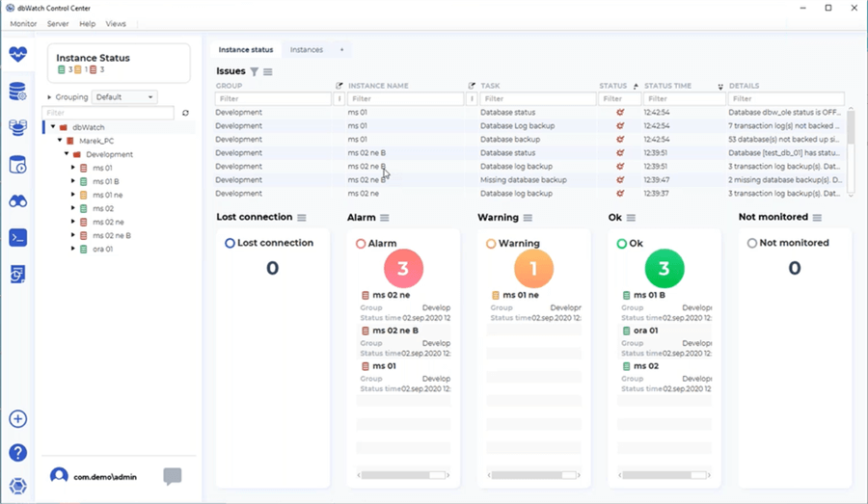This screenshot has width=868, height=504.
Task: Open the SQL worksheet console icon
Action: (x=17, y=238)
